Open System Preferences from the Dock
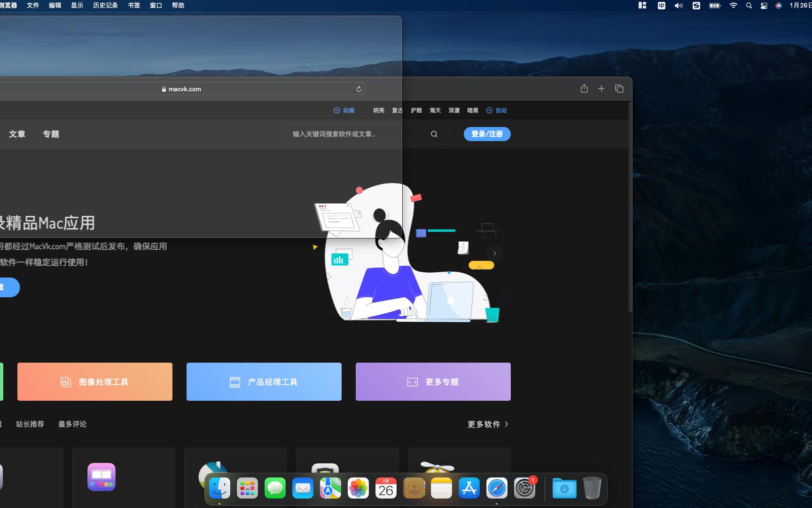This screenshot has height=508, width=812. coord(524,488)
